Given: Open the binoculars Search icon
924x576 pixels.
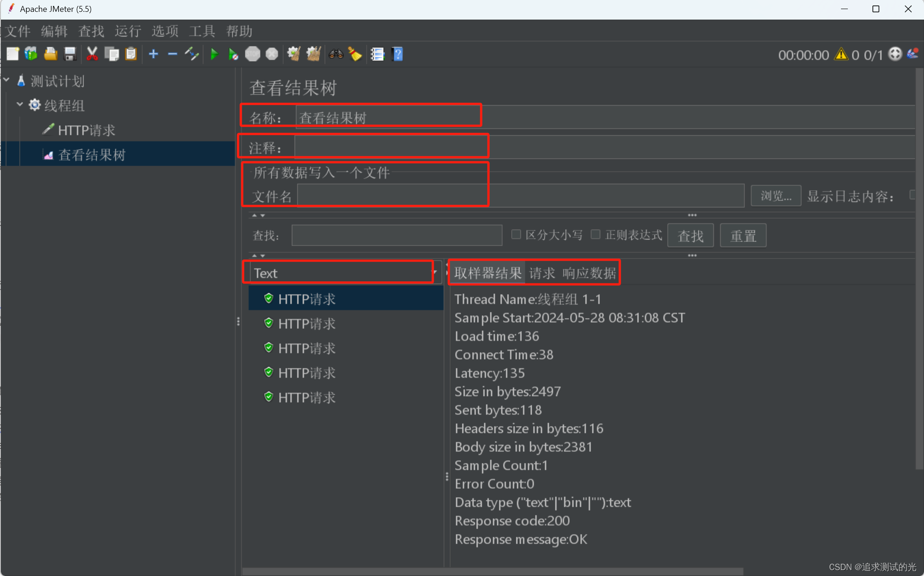Looking at the screenshot, I should 336,54.
